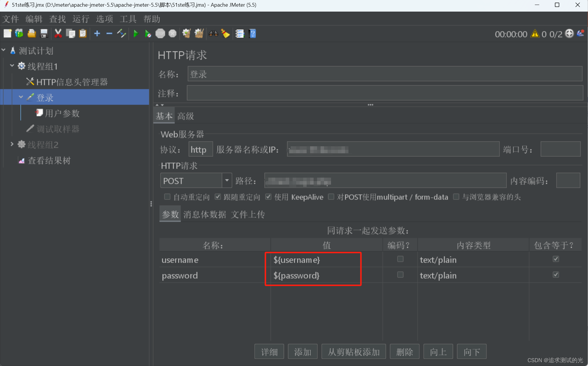588x366 pixels.
Task: Switch to 消息体数据 tab
Action: [205, 214]
